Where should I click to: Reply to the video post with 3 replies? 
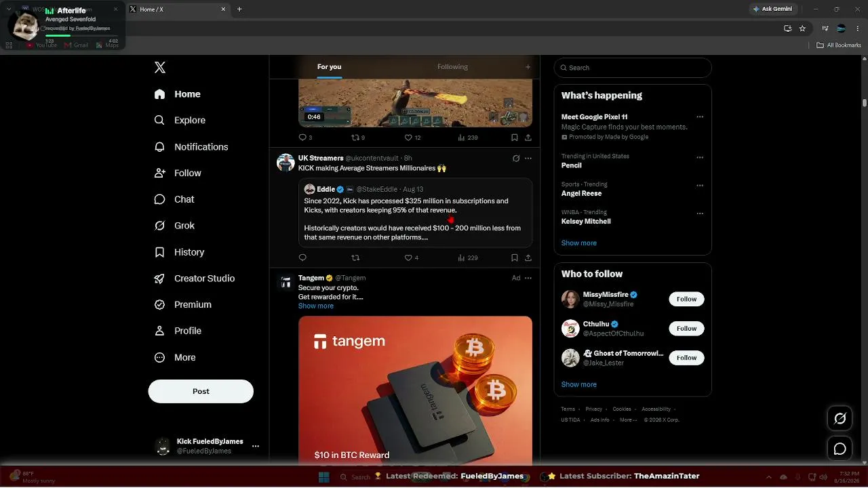pos(305,138)
